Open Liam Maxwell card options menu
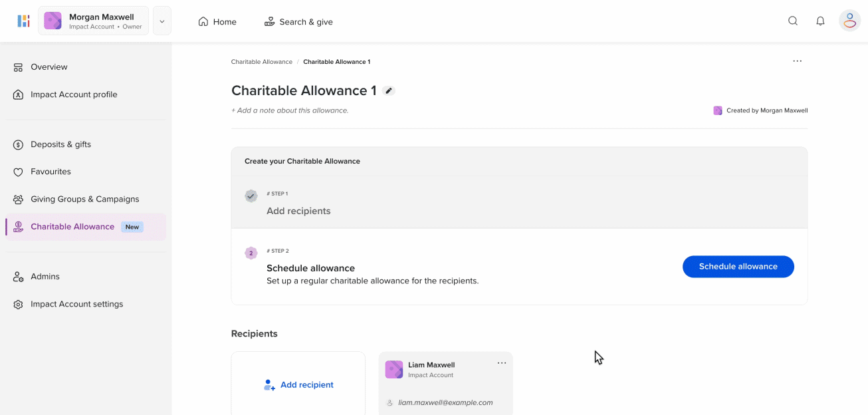Viewport: 868px width, 415px height. point(502,363)
